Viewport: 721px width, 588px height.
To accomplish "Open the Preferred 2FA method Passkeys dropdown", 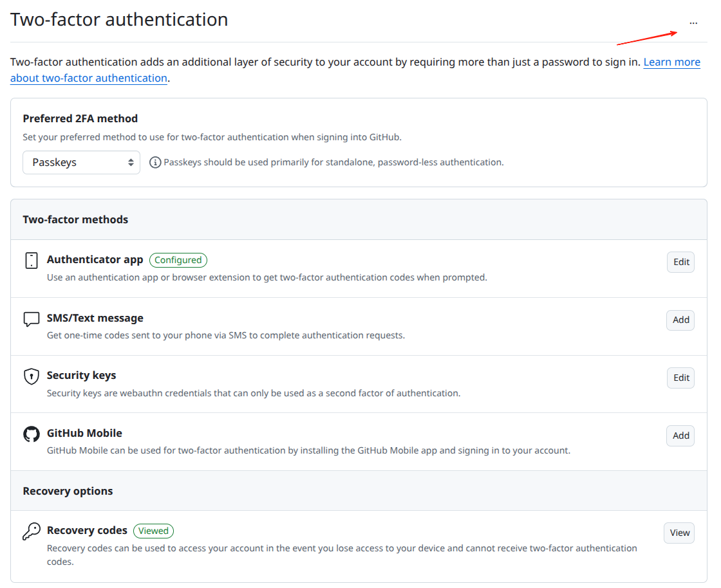I will pos(81,162).
